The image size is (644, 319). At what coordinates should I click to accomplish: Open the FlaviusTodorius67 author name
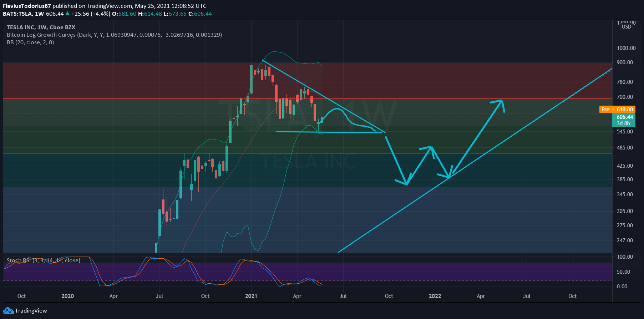27,6
